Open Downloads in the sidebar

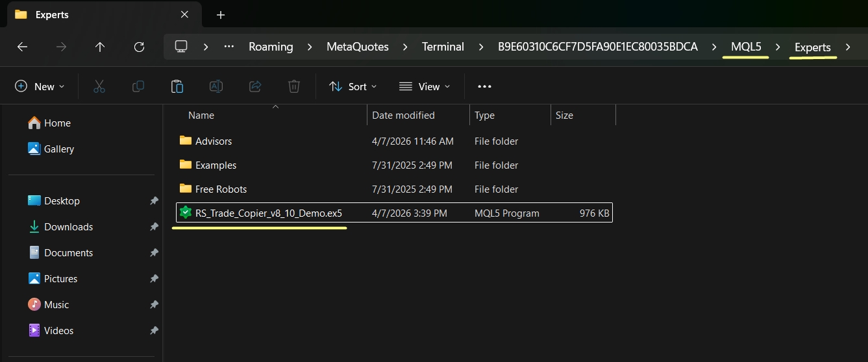(x=68, y=227)
